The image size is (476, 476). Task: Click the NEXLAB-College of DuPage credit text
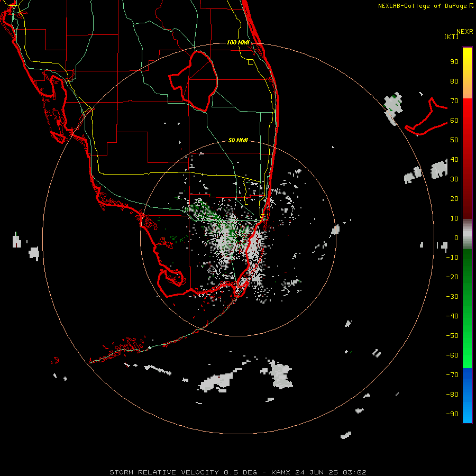[422, 6]
